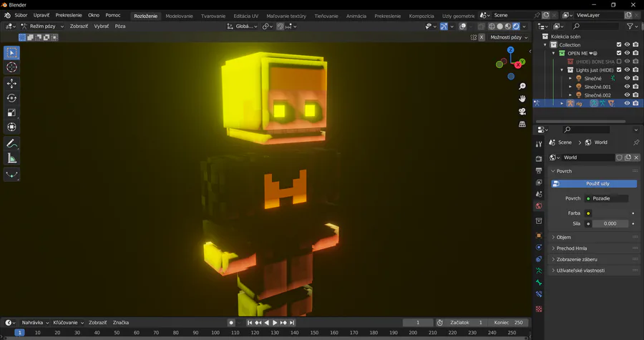Click the Použiť uzly button

[x=595, y=184]
